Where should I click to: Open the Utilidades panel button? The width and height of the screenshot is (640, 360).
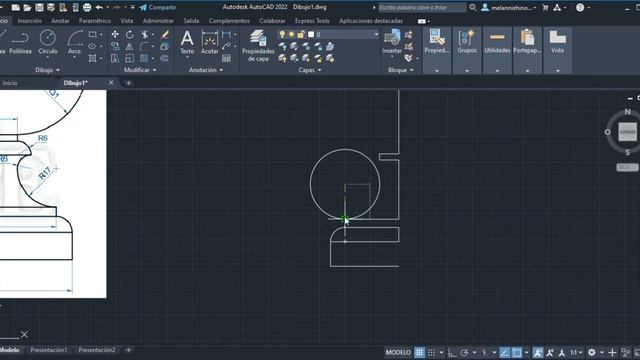497,50
